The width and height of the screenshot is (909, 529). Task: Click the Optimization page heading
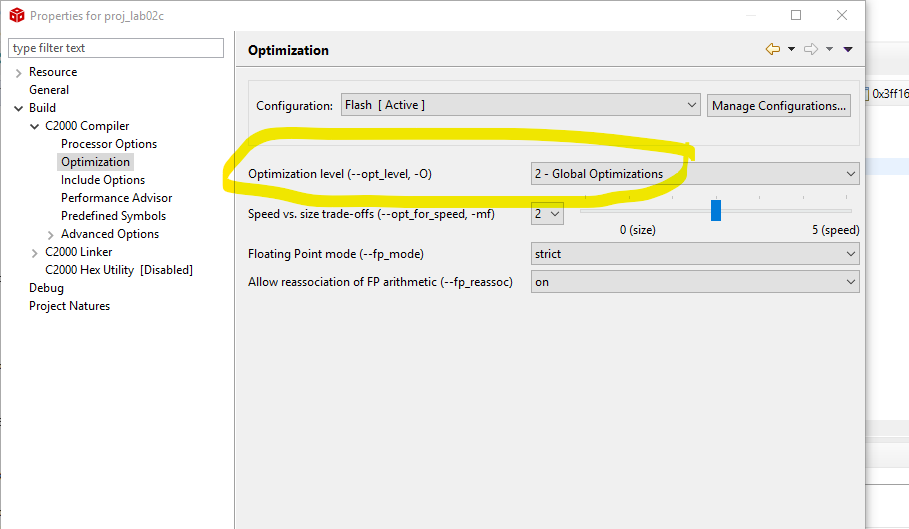tap(288, 50)
